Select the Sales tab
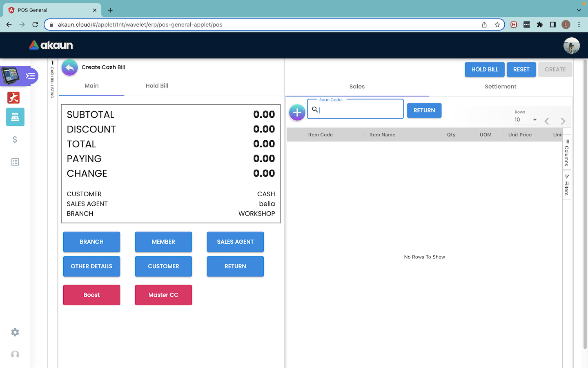Screen dimensions: 588x368 click(357, 87)
